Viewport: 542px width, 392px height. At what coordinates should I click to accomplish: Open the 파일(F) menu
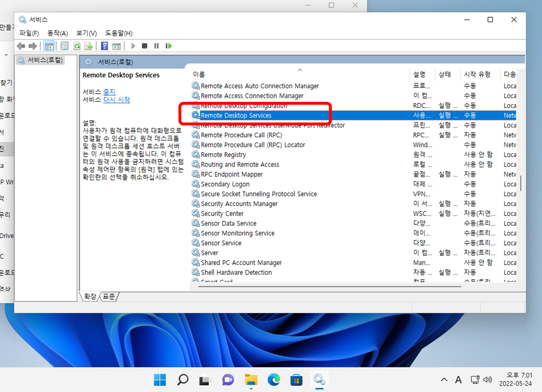click(x=29, y=33)
